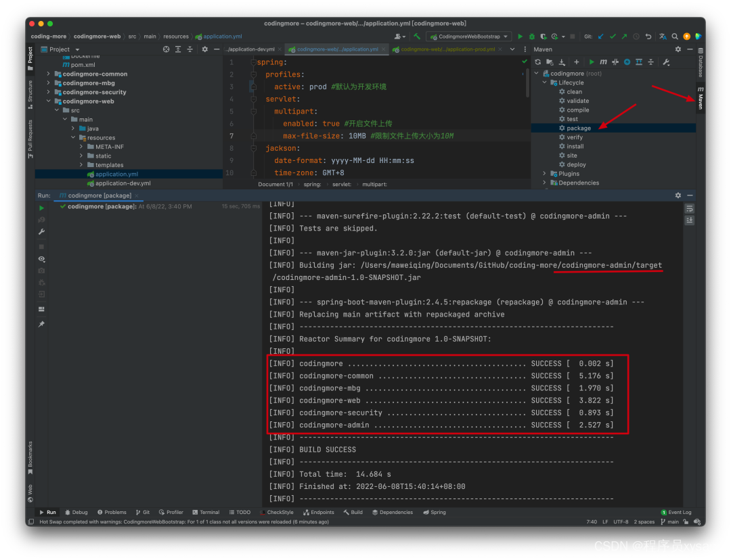Screen dimensions: 731x560
Task: Collapse the Maven Lifecycle node
Action: (544, 83)
